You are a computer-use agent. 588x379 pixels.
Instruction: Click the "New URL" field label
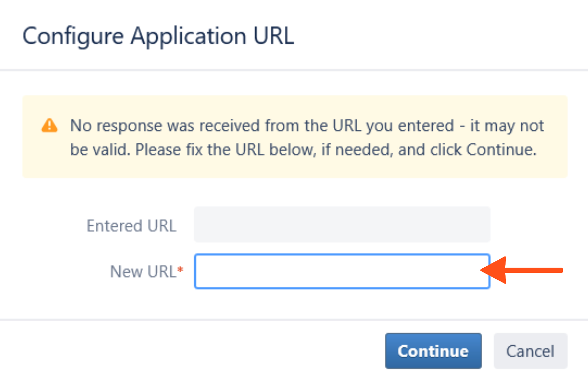(x=143, y=272)
